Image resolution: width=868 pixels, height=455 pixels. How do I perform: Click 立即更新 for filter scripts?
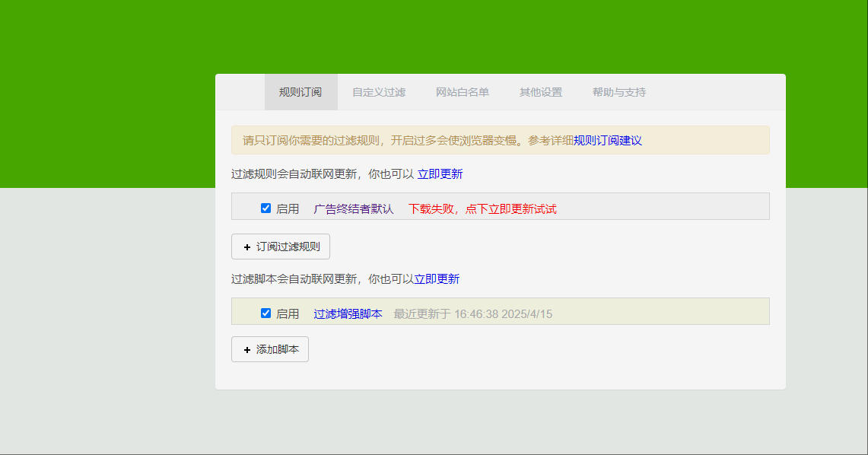tap(437, 279)
